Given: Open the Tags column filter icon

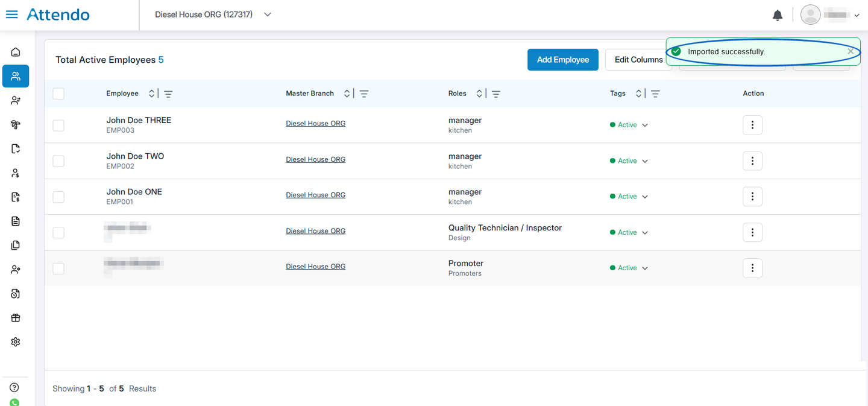Looking at the screenshot, I should 655,94.
